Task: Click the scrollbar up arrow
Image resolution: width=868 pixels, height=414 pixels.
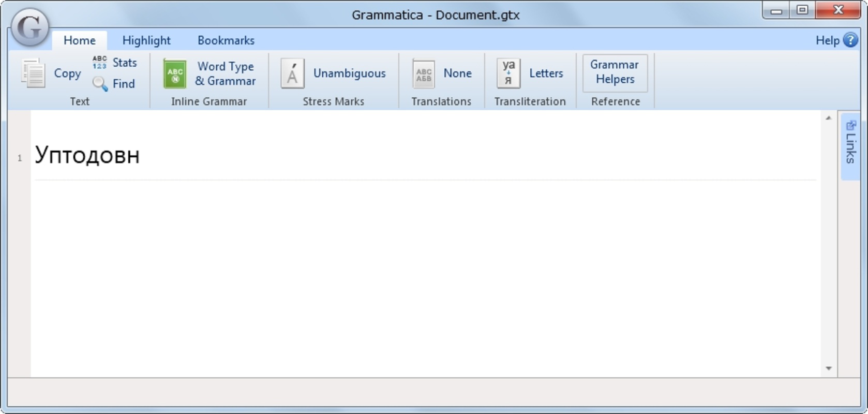Action: pyautogui.click(x=829, y=118)
